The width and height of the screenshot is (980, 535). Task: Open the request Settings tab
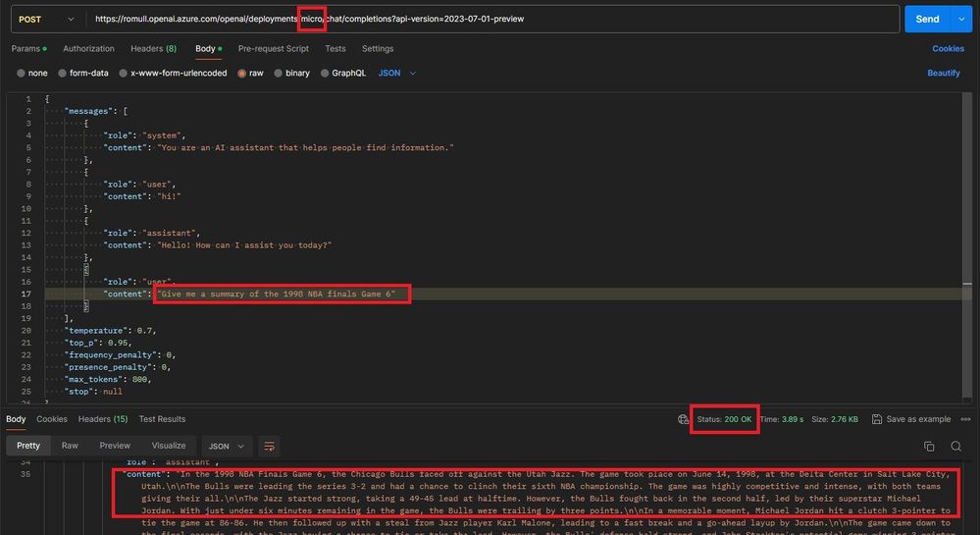(x=378, y=48)
